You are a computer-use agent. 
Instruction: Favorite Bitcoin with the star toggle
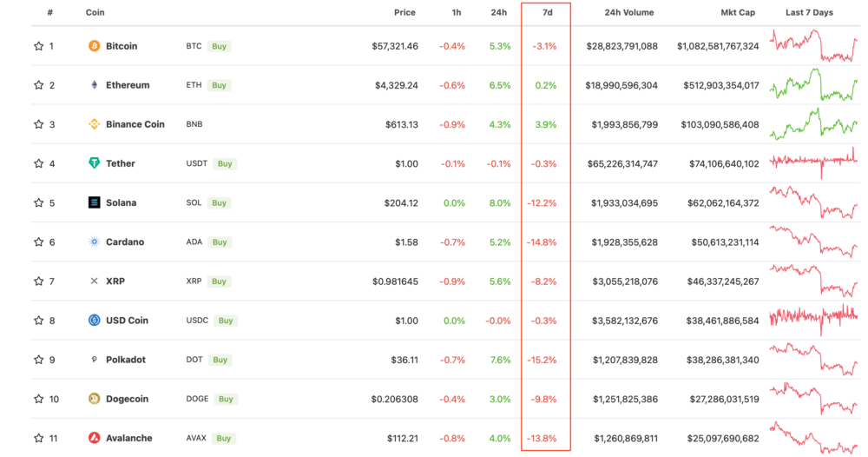[38, 46]
